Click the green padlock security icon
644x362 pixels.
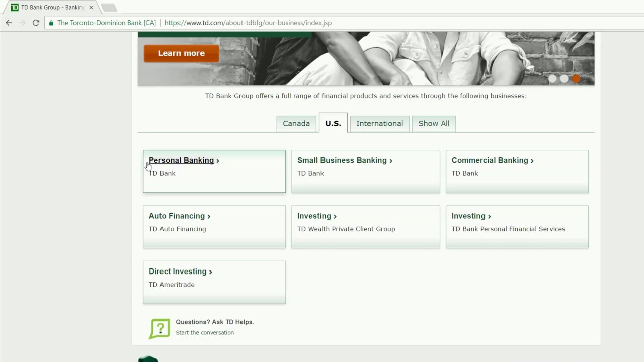click(51, 23)
